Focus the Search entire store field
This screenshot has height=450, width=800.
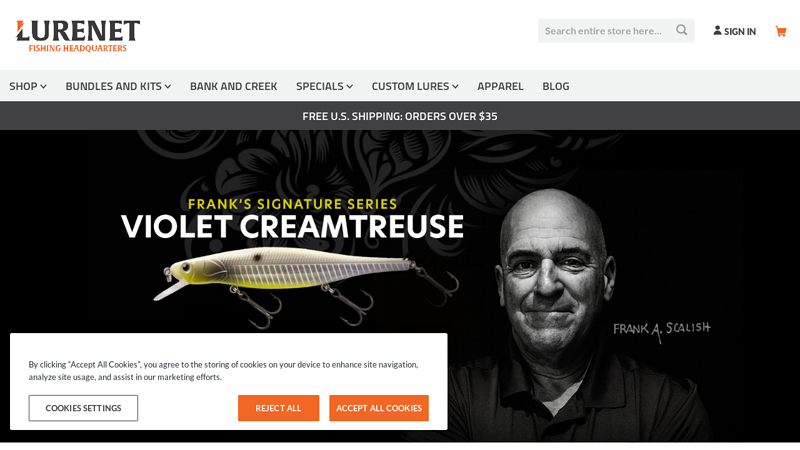(x=607, y=31)
